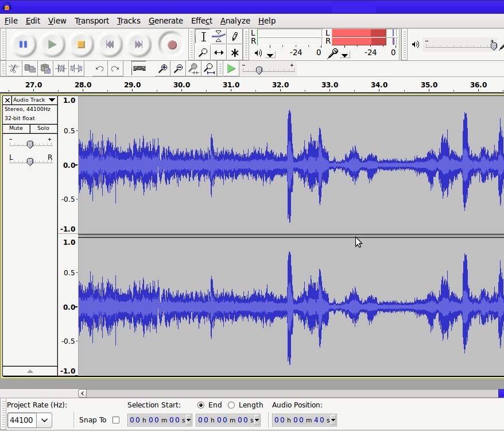Click the track pan L/R slider
Image resolution: width=504 pixels, height=431 pixels.
click(x=30, y=160)
